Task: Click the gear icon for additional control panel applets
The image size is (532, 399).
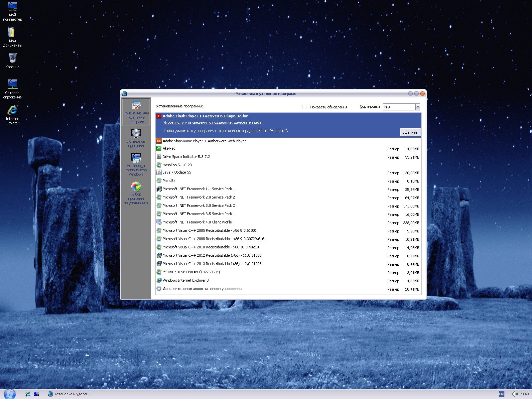Action: coord(159,289)
